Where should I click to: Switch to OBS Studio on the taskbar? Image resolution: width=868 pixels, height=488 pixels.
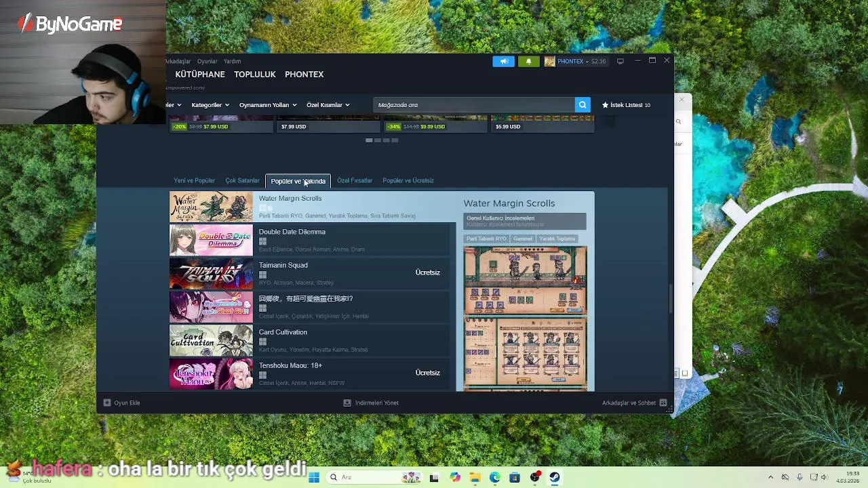click(x=535, y=477)
